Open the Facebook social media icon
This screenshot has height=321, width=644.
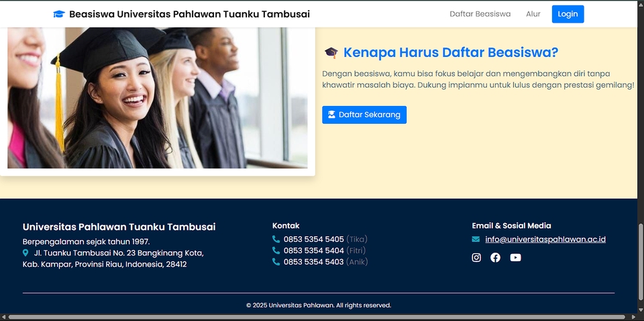click(x=495, y=257)
